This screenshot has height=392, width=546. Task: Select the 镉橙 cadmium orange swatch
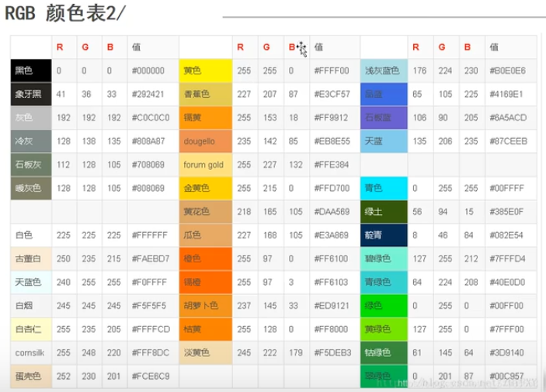point(206,282)
